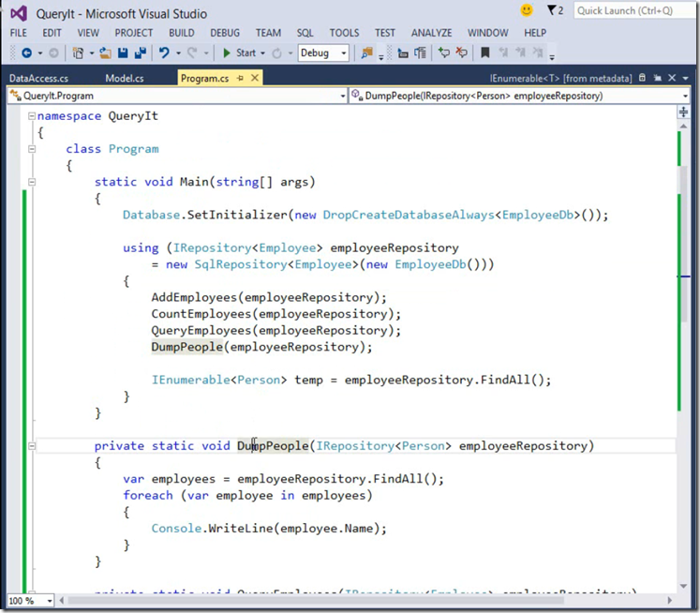This screenshot has height=613, width=700.
Task: Open the New Project dropdown arrow
Action: (92, 53)
